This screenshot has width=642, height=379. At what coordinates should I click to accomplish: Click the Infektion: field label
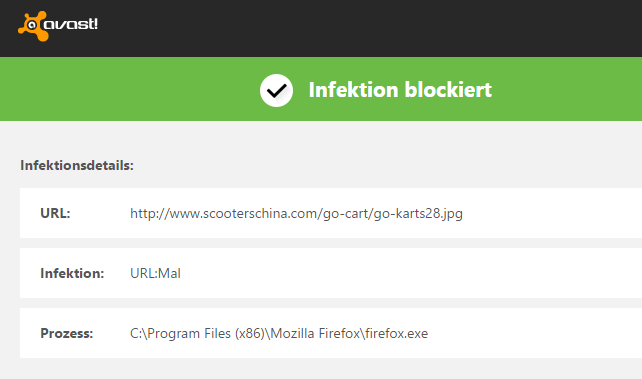pyautogui.click(x=72, y=273)
